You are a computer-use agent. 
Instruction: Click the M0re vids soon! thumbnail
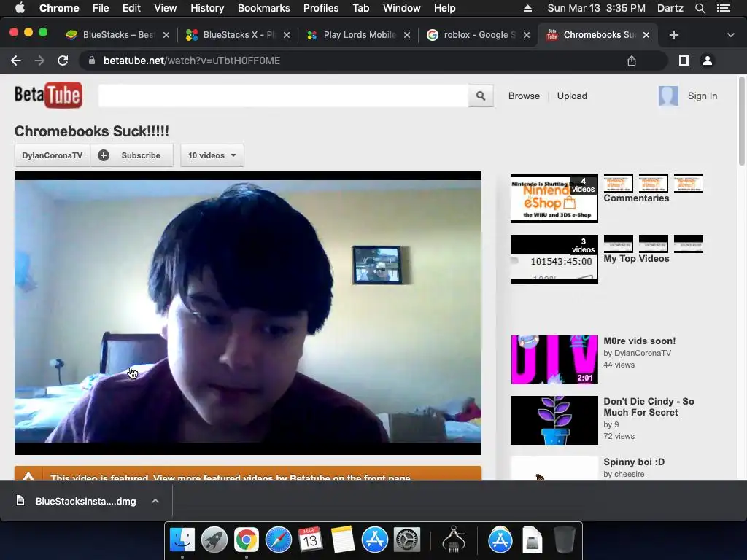[554, 359]
